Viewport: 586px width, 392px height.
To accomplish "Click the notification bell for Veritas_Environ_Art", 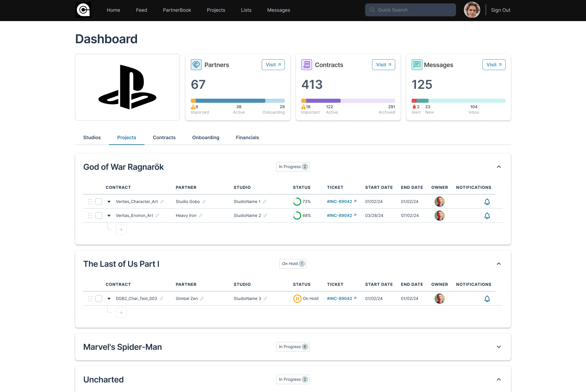I will point(487,216).
